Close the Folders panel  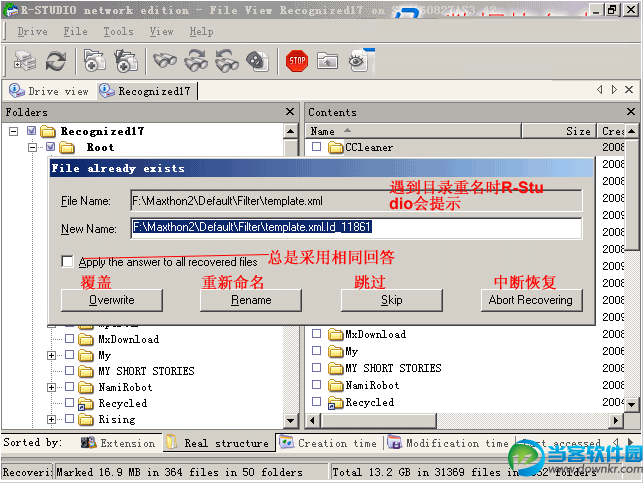point(290,112)
